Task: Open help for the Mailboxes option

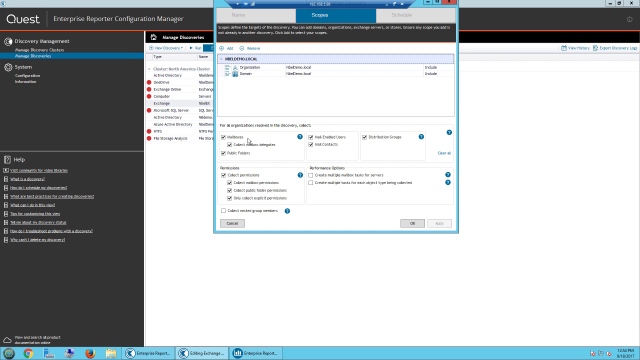Action: click(300, 137)
